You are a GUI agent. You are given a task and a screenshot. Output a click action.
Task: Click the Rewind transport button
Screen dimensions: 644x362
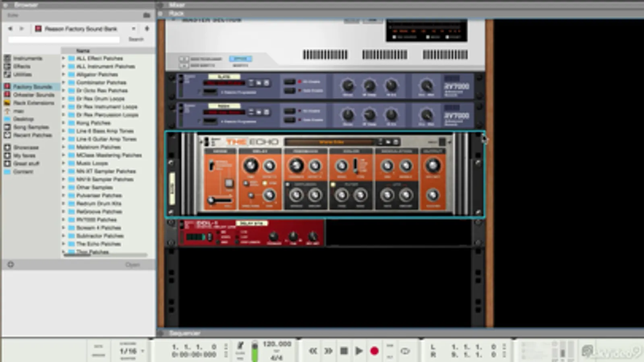(x=313, y=351)
